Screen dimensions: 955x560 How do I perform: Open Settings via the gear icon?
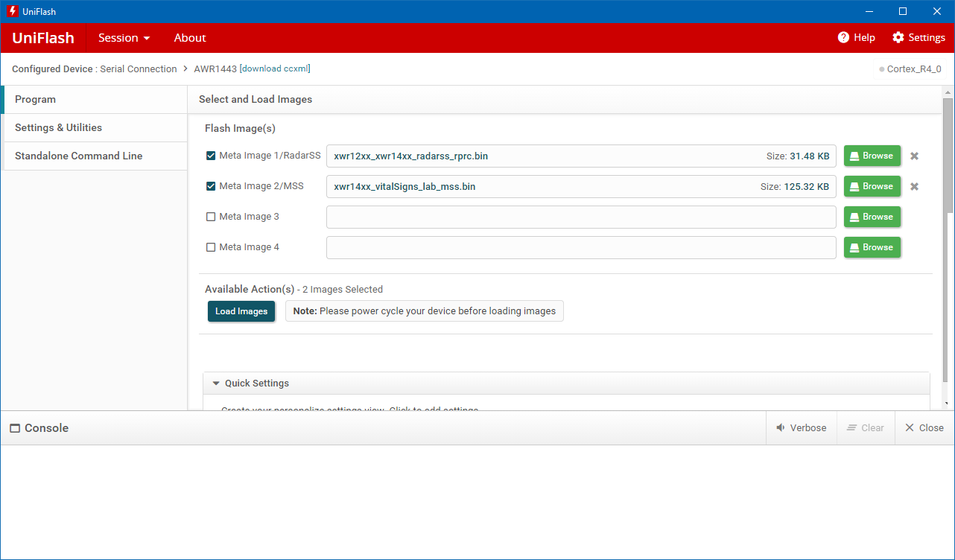[898, 37]
